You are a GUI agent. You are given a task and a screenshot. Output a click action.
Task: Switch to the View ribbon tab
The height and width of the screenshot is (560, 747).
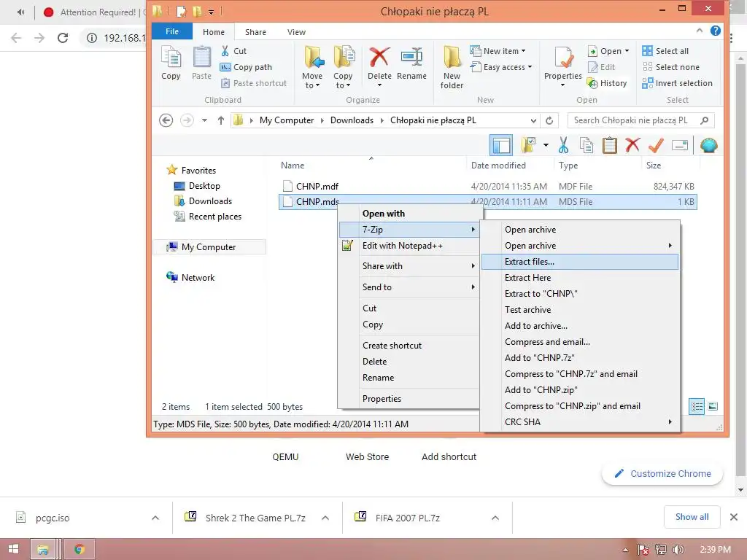[x=296, y=32]
